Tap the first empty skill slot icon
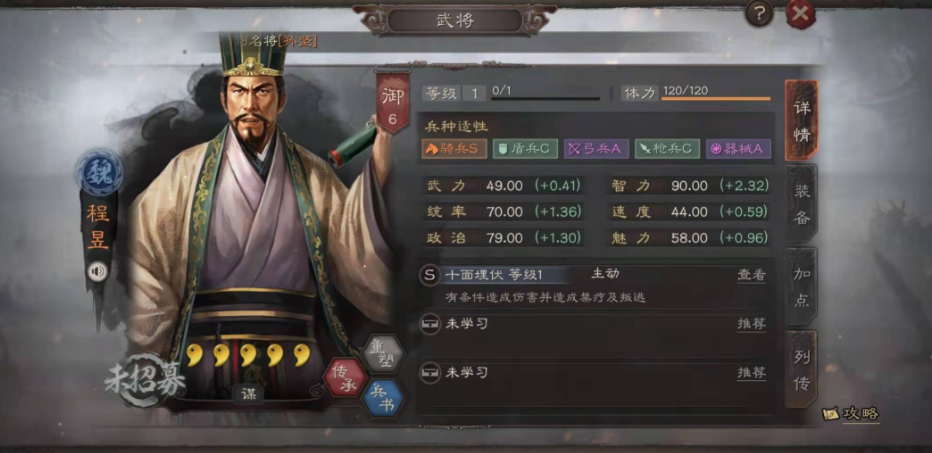932x453 pixels. tap(429, 325)
